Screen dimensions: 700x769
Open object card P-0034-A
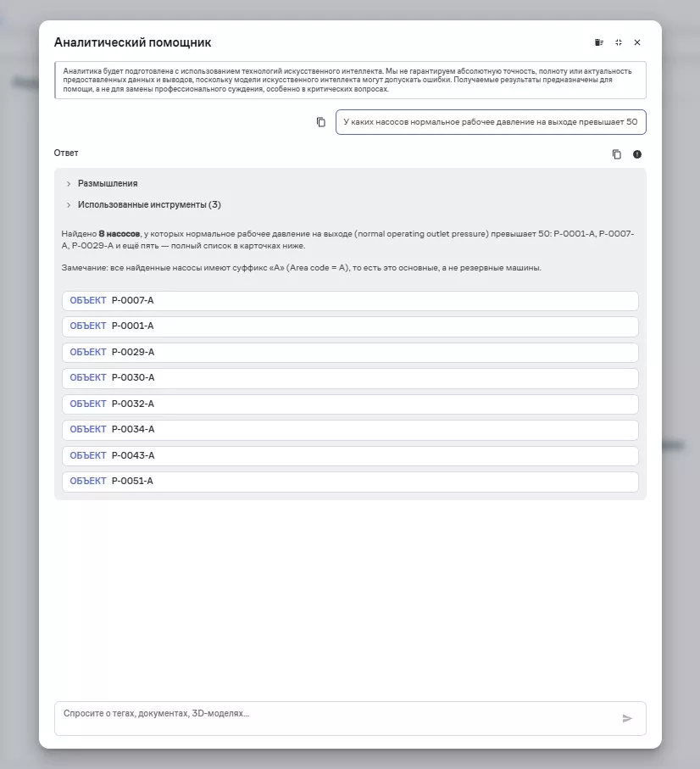350,430
